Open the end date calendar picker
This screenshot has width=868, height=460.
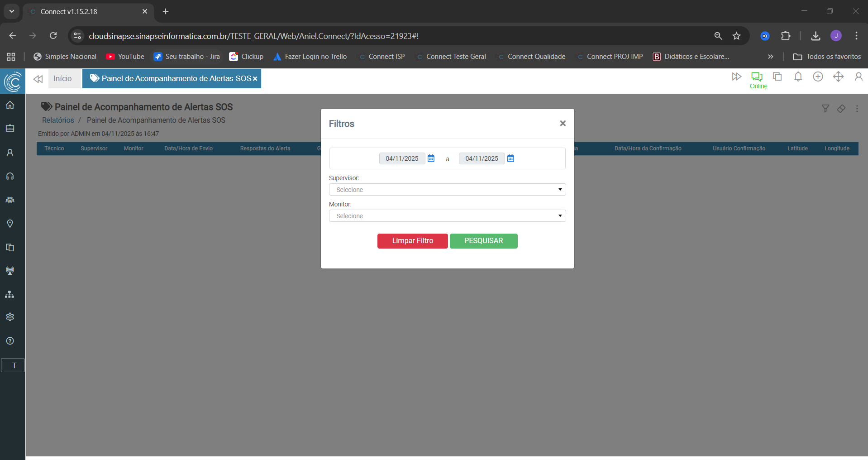510,158
